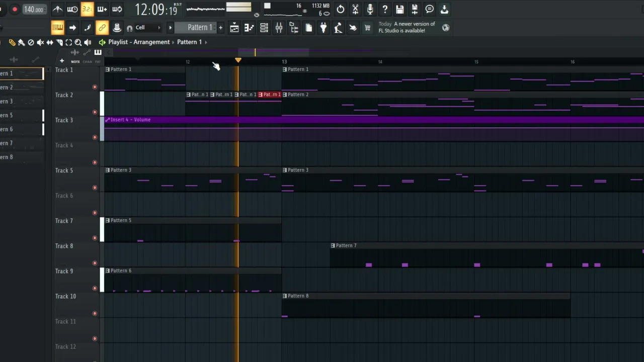Open the Insert 4 - Volume clip menu
The height and width of the screenshot is (362, 644).
point(108,120)
